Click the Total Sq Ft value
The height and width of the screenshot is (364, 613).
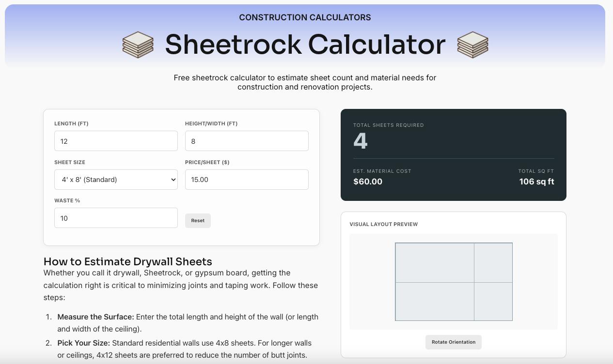[x=536, y=182]
